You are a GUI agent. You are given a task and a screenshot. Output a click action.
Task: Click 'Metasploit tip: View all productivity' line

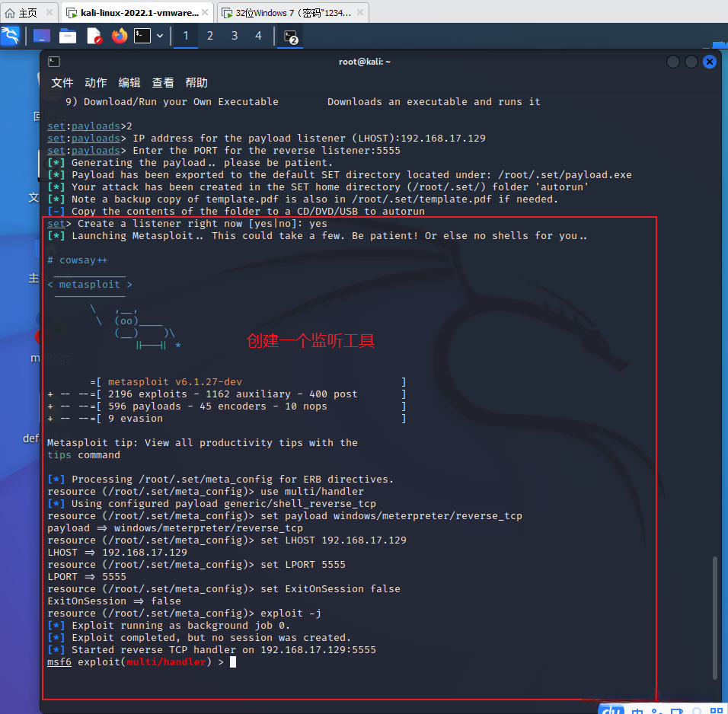pyautogui.click(x=203, y=442)
